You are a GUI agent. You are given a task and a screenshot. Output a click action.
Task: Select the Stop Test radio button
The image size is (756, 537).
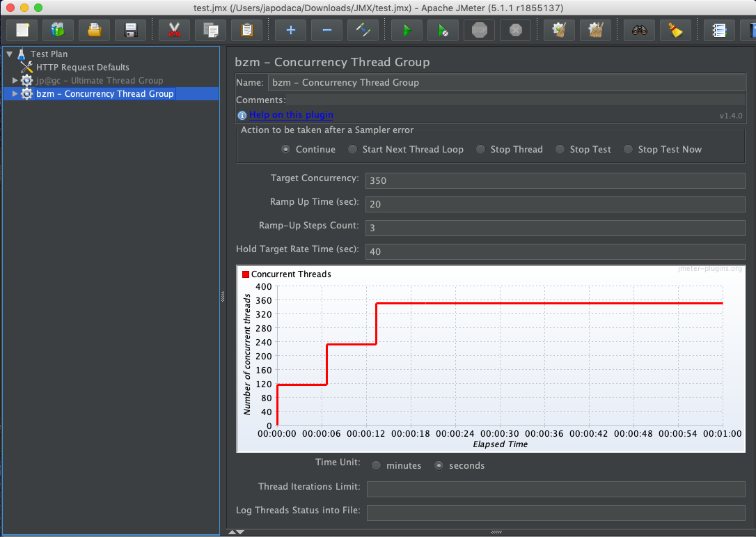coord(560,150)
